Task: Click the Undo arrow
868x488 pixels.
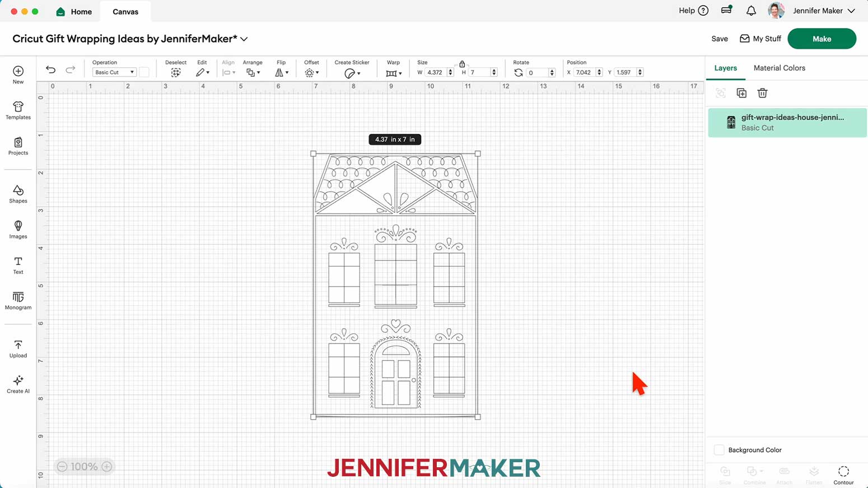Action: pos(50,69)
